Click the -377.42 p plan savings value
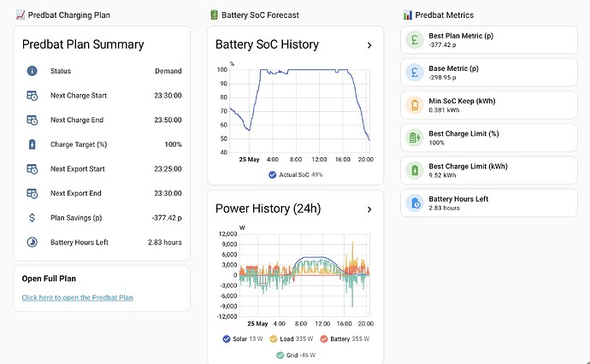Image resolution: width=590 pixels, height=364 pixels. (167, 218)
